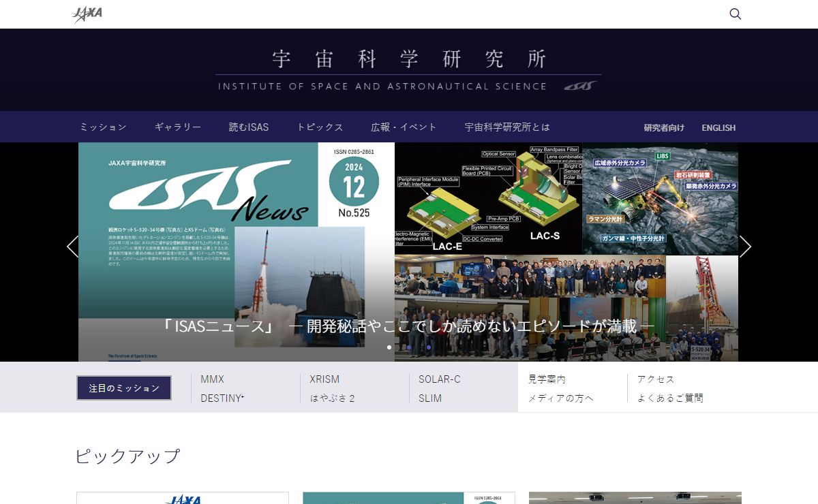Open the 読むISAS menu

point(249,127)
